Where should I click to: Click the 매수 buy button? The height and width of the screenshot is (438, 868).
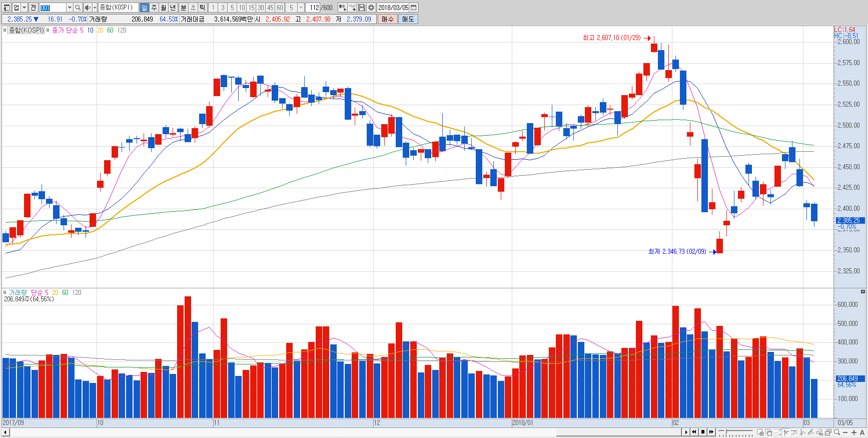tap(388, 19)
